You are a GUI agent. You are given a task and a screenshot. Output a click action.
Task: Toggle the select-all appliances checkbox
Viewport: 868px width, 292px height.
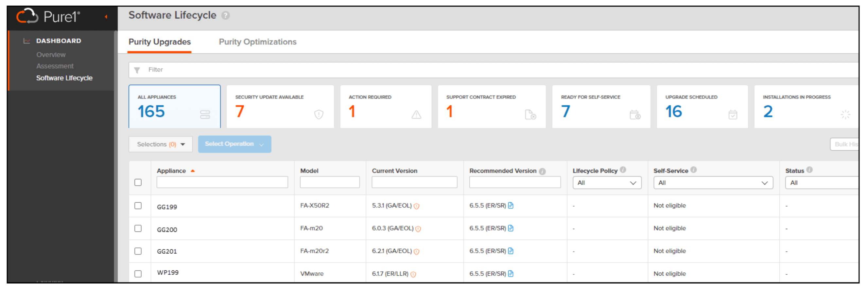click(x=138, y=182)
